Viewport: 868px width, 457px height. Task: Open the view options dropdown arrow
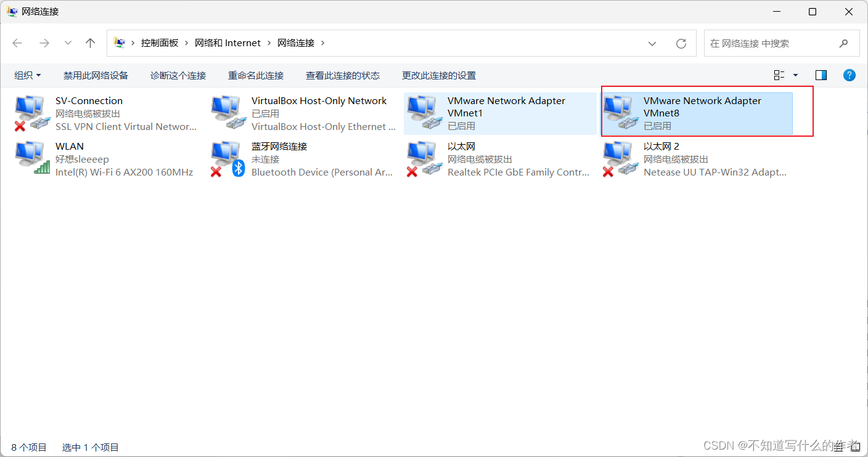pos(795,75)
